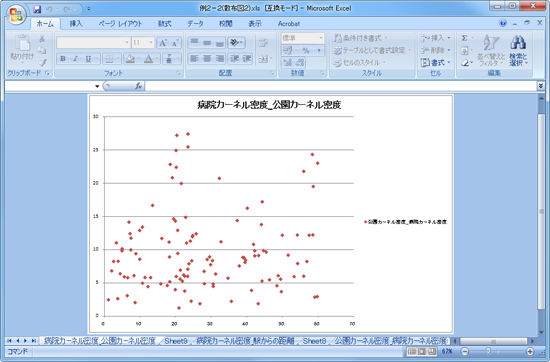550x362 pixels.
Task: Open text orientation options
Action: tap(236, 43)
